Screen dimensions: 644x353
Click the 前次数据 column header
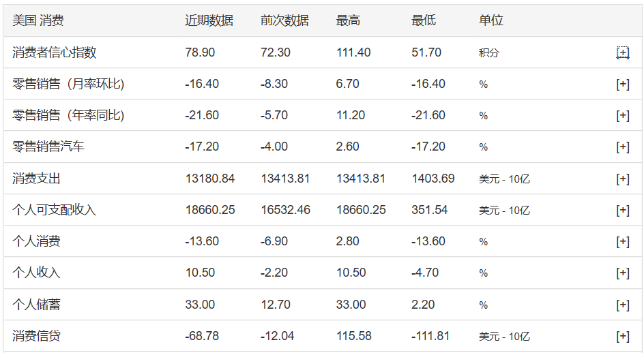click(284, 20)
